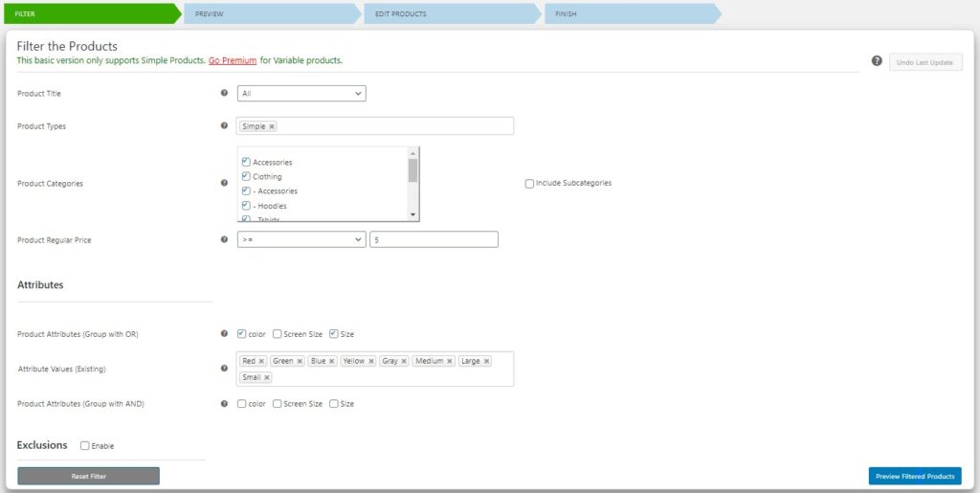
Task: Open the regular price '>=' operator dropdown
Action: (301, 239)
